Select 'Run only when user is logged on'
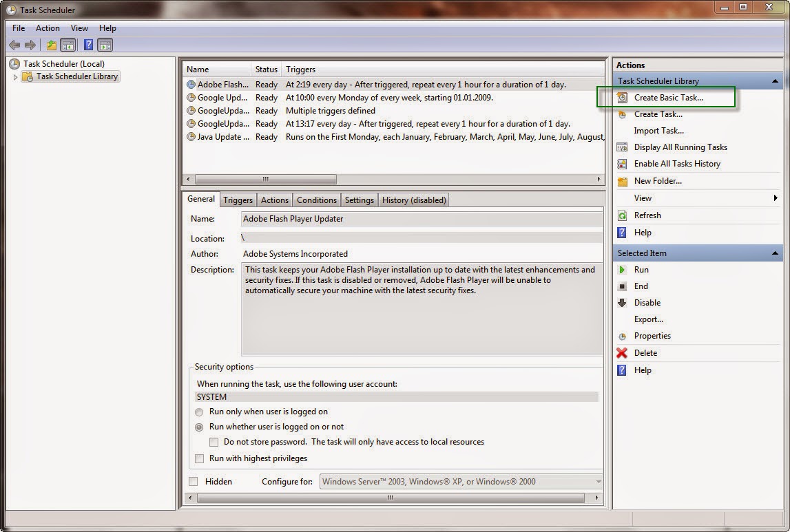The height and width of the screenshot is (532, 790). click(199, 412)
